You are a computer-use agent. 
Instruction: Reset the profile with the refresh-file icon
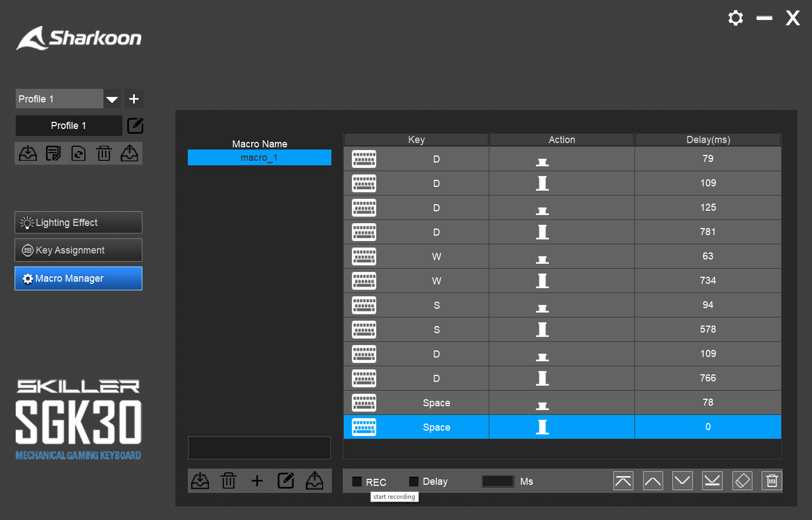78,153
